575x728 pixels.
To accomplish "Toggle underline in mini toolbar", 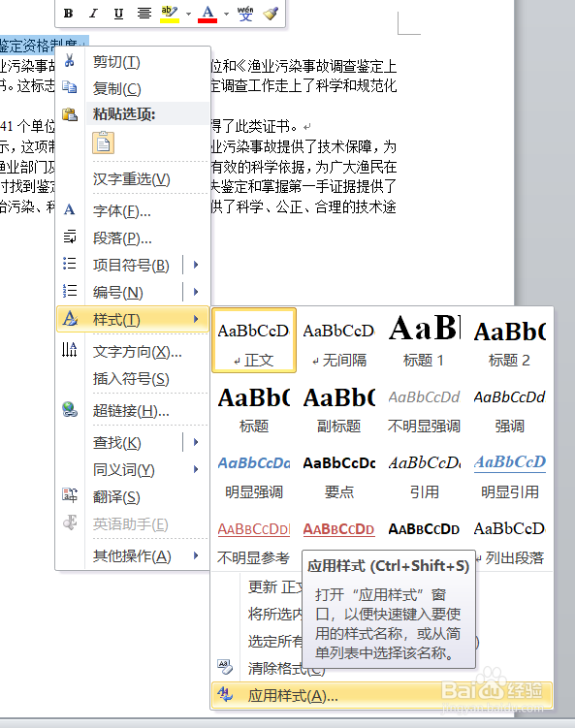I will click(x=118, y=14).
